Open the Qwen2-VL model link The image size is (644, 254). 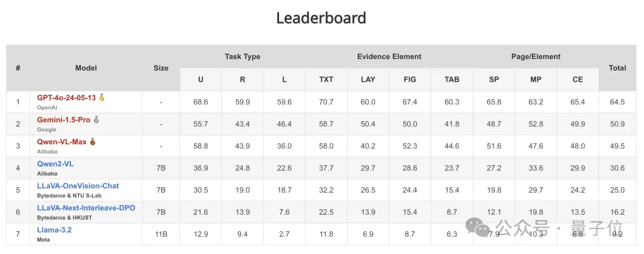(x=55, y=164)
